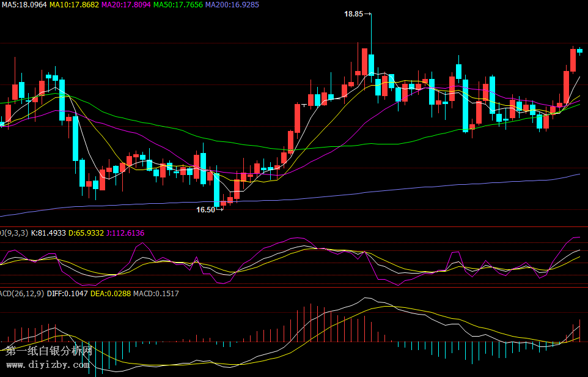
Task: Click the magenta MA20:17.8094 label
Action: pos(125,4)
